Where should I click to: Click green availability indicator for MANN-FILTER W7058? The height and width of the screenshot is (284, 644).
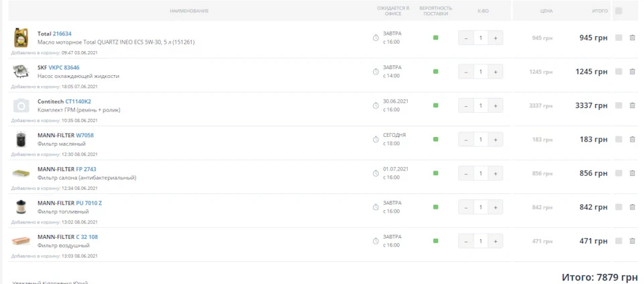436,140
